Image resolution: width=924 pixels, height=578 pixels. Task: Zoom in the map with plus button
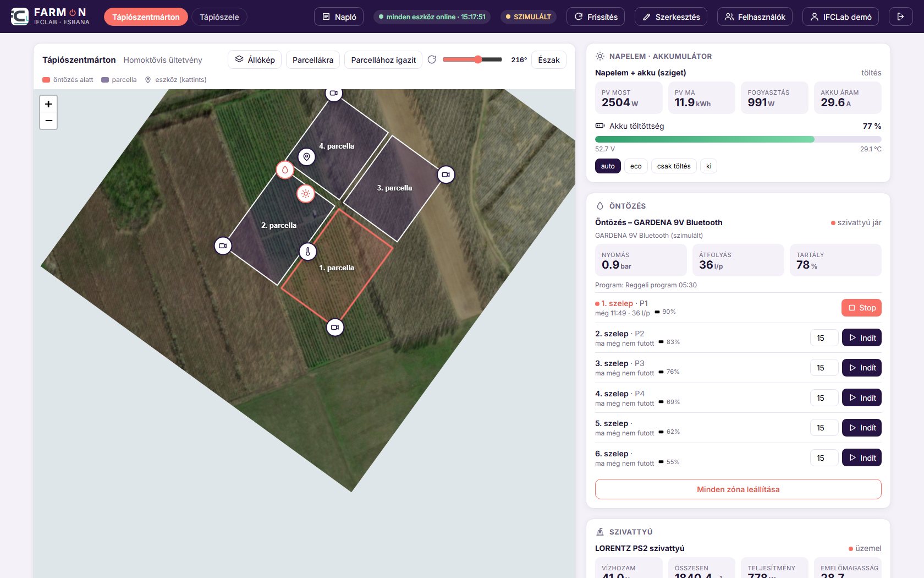[48, 103]
